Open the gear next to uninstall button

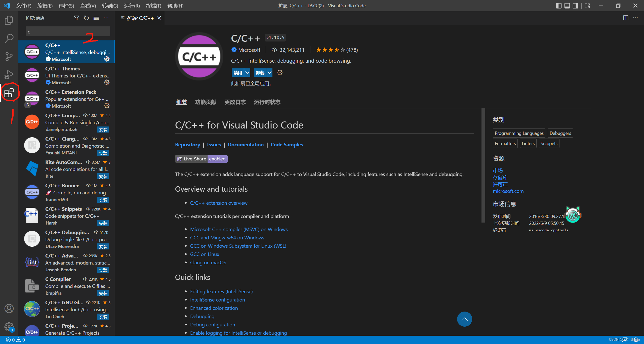(x=280, y=73)
